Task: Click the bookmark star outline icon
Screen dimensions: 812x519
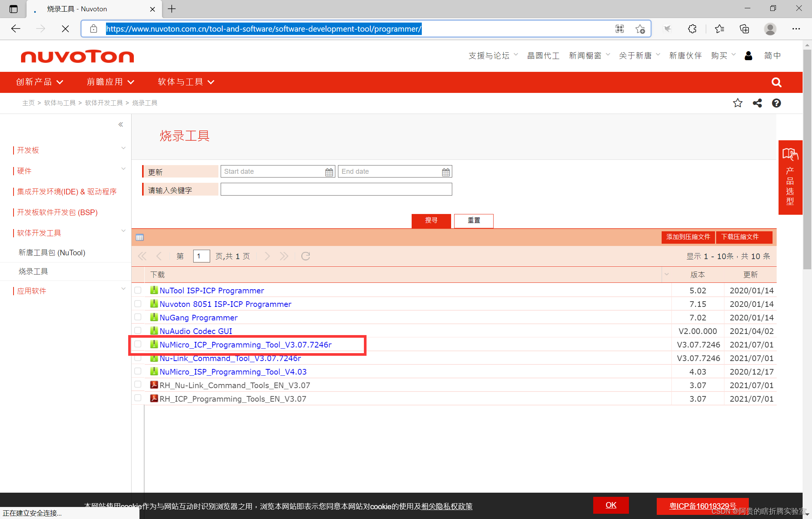Action: tap(738, 103)
